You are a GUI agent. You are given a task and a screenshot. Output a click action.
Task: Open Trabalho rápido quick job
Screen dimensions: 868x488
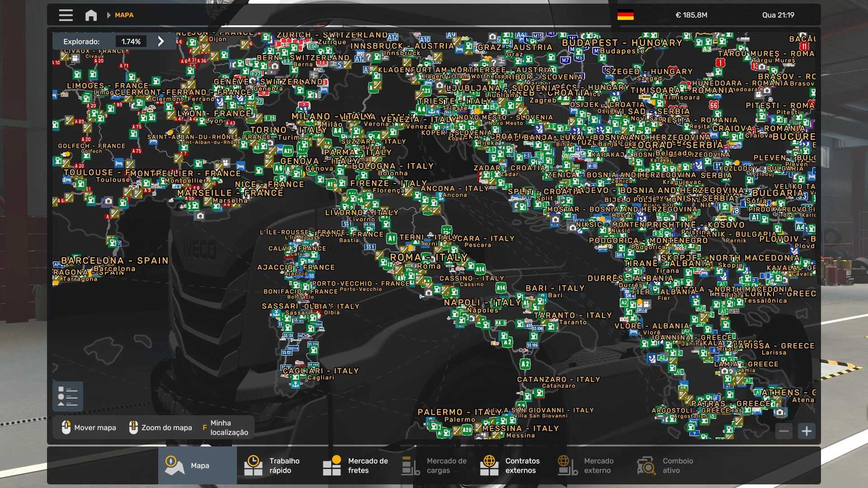coord(276,465)
